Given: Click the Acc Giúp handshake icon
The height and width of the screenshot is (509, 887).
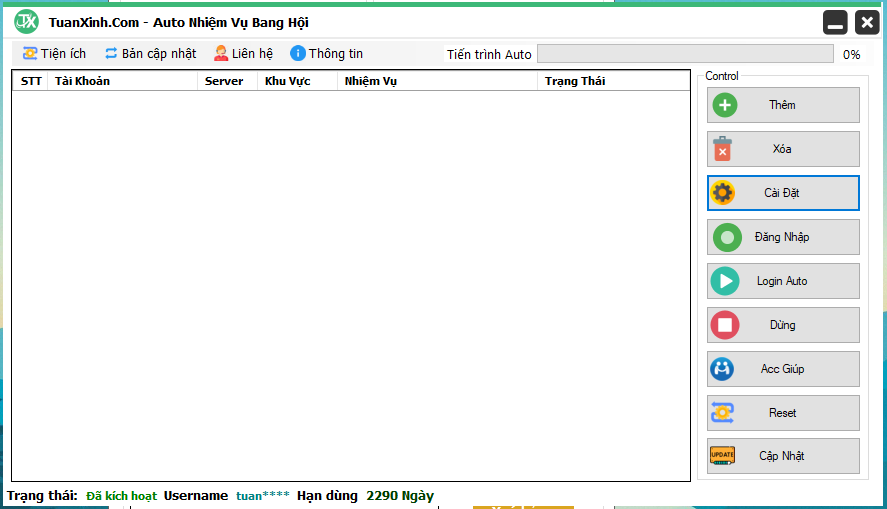Looking at the screenshot, I should coord(722,369).
